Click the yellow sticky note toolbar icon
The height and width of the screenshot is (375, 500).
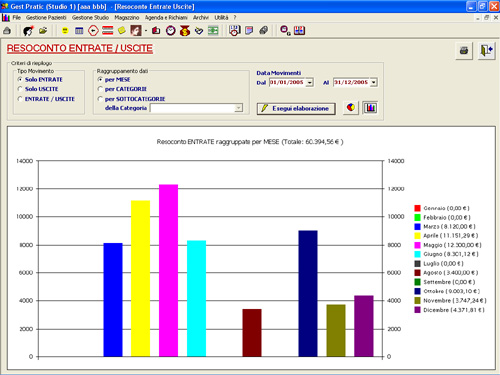(122, 31)
